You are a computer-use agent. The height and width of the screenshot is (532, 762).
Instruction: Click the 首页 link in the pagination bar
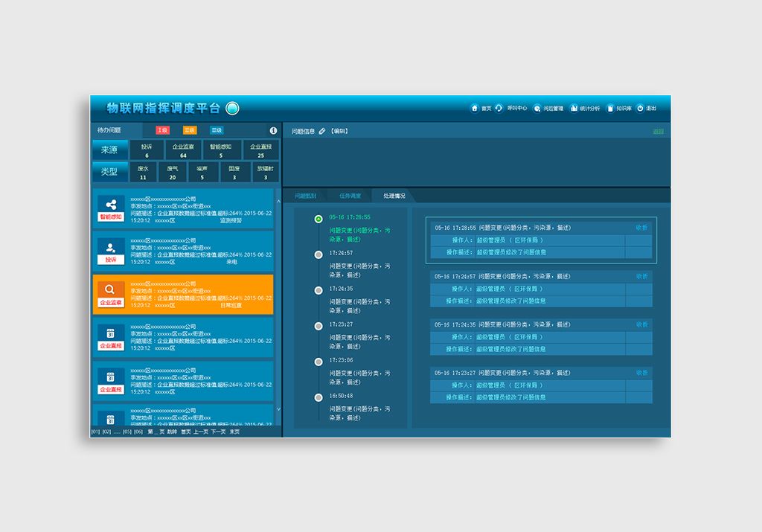click(185, 432)
